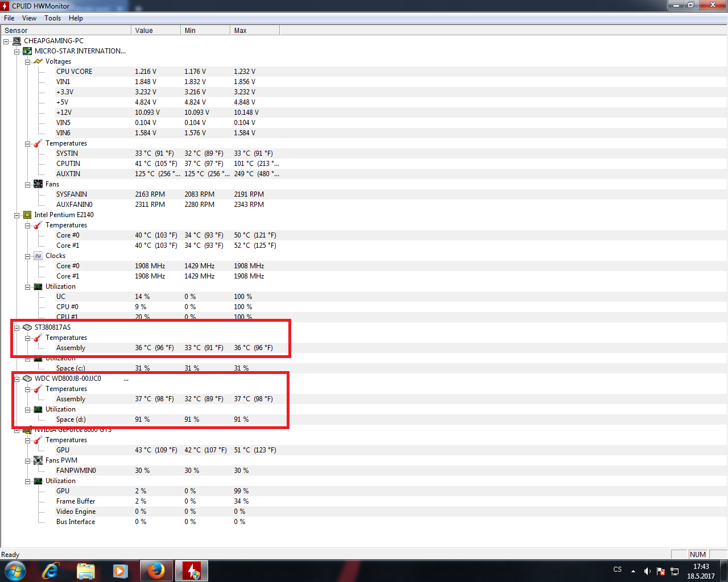
Task: Click the MICRO-STAR motherboard icon
Action: [x=27, y=51]
